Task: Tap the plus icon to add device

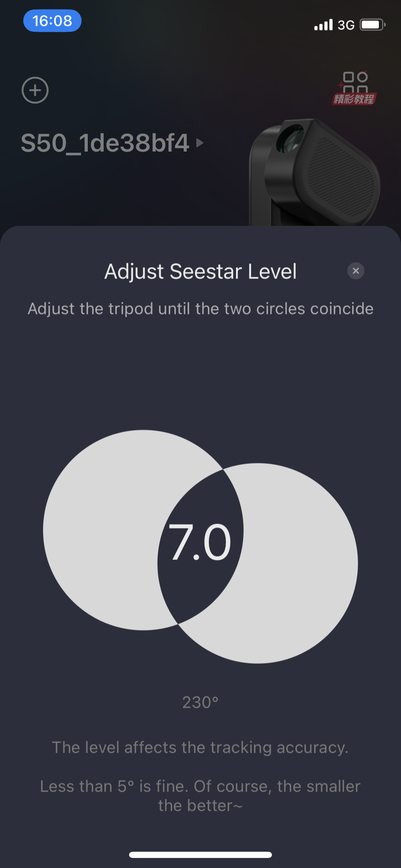Action: [35, 90]
